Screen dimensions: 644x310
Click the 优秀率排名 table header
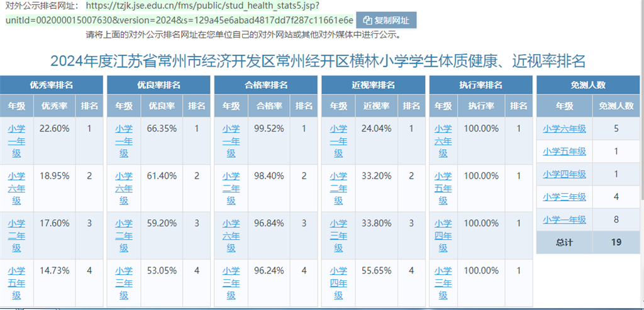(x=52, y=85)
